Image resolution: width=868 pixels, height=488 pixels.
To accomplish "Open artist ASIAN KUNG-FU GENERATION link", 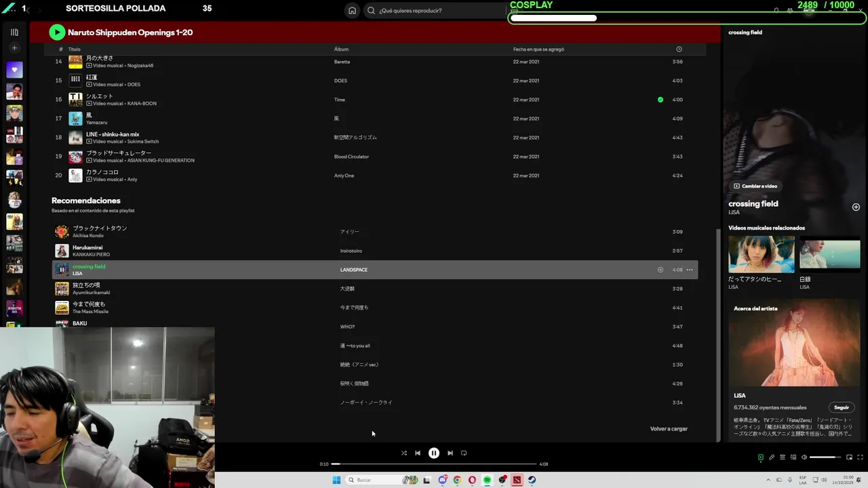I will [161, 161].
